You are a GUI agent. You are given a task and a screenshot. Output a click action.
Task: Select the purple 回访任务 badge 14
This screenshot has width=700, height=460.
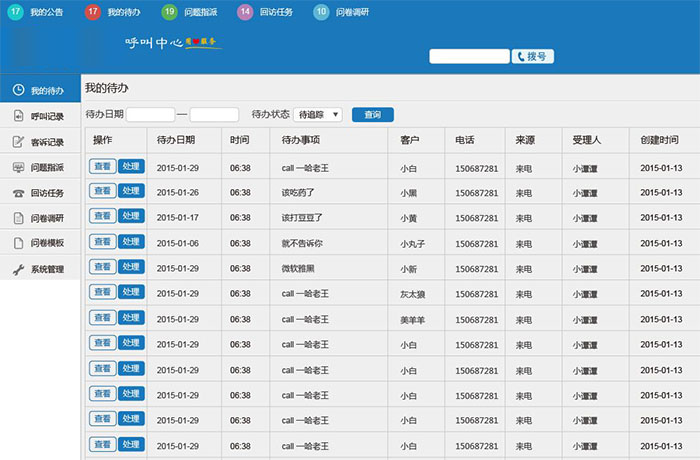[245, 12]
